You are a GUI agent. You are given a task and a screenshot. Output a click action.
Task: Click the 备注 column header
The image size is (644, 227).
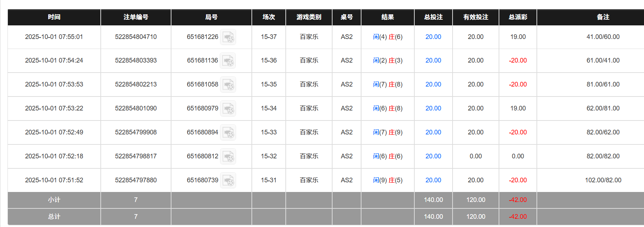[603, 17]
